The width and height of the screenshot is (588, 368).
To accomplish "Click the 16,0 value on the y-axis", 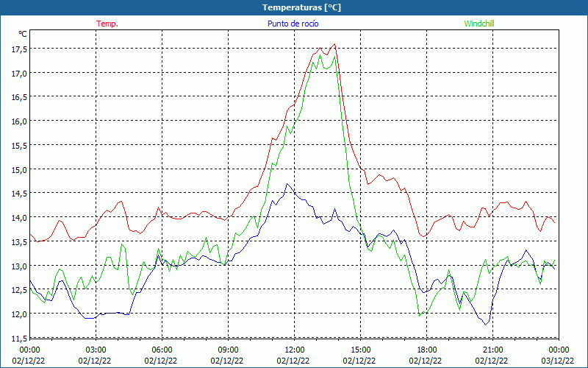I will (19, 121).
